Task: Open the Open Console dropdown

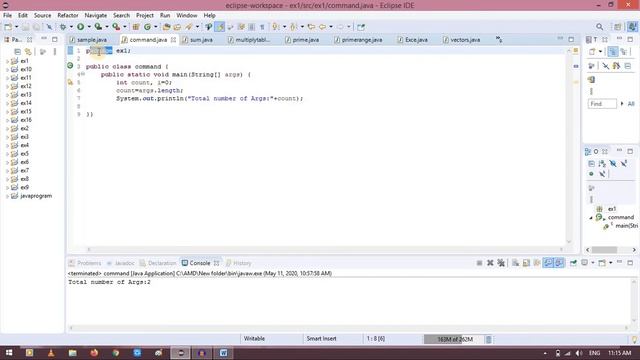Action: pyautogui.click(x=611, y=263)
